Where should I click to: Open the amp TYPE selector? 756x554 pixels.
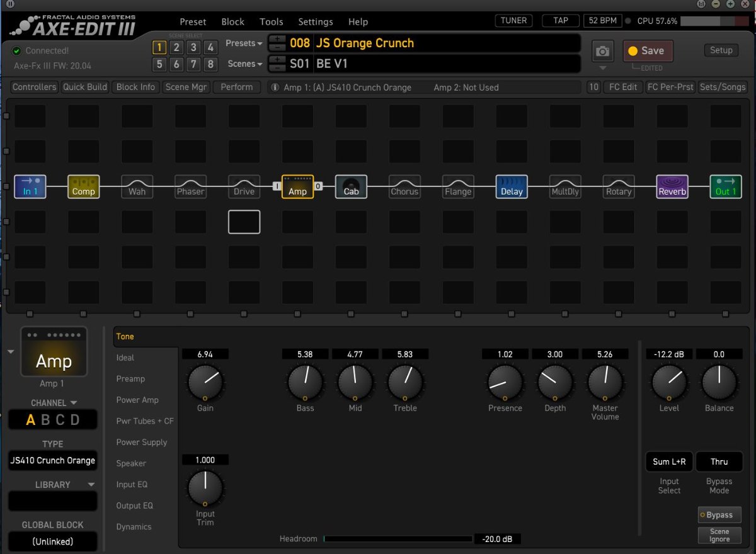52,460
